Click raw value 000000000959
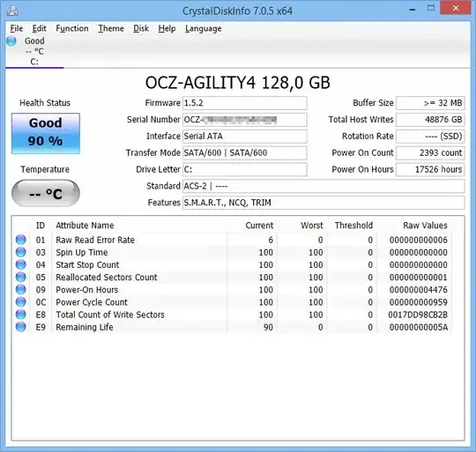 419,302
